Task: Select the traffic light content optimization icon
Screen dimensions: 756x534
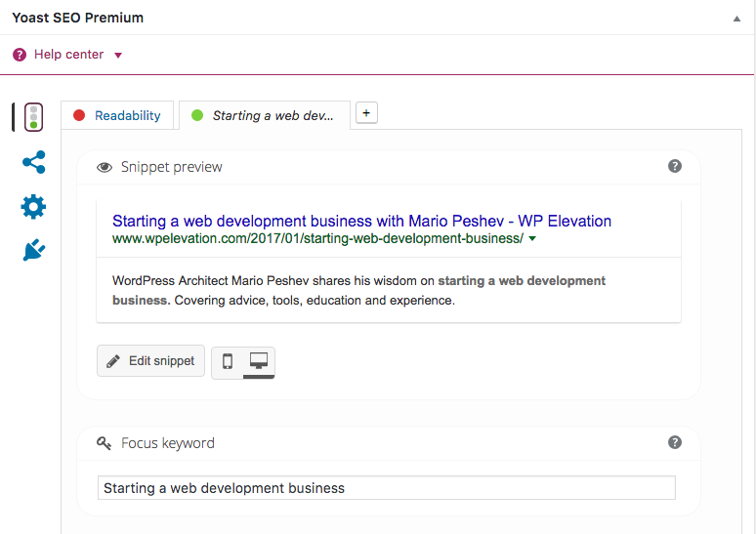Action: coord(34,117)
